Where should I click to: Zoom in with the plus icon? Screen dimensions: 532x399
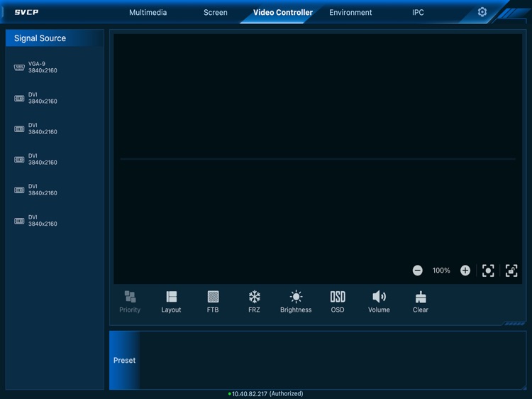(x=465, y=270)
